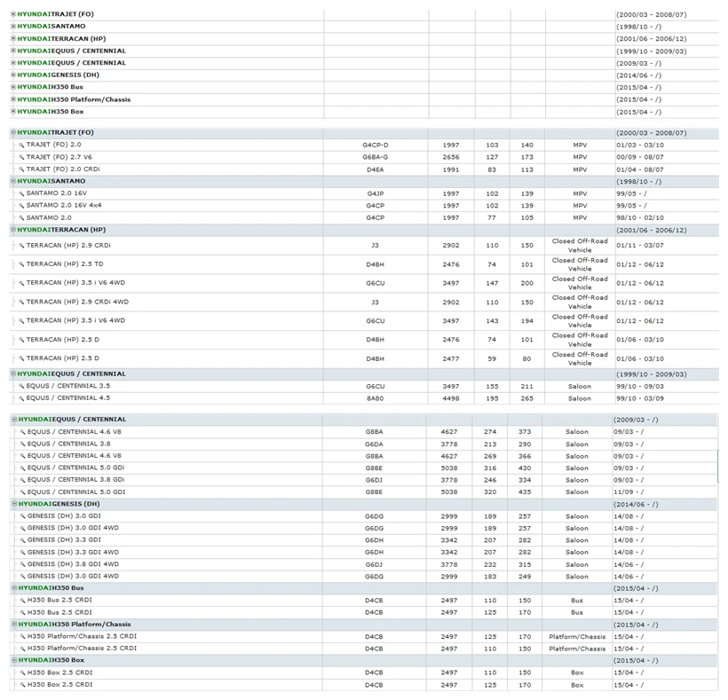Click engine code D4EA
Screen dimensions: 728x700
coord(376,169)
